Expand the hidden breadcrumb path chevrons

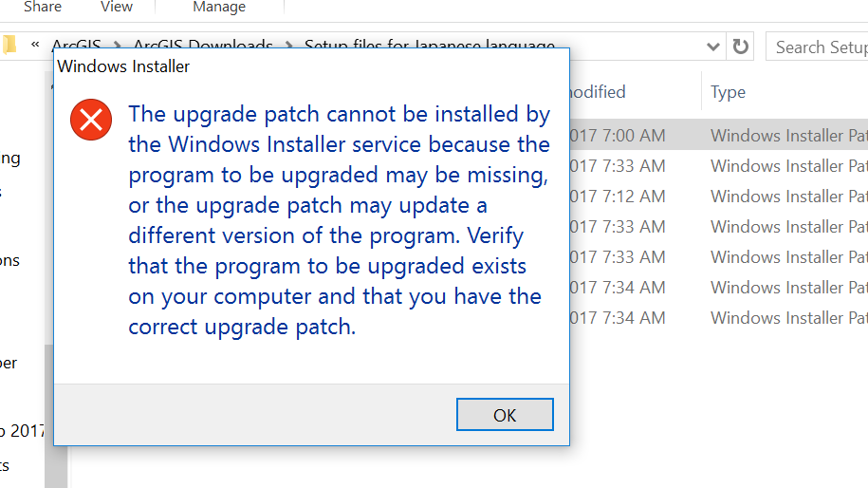(35, 44)
